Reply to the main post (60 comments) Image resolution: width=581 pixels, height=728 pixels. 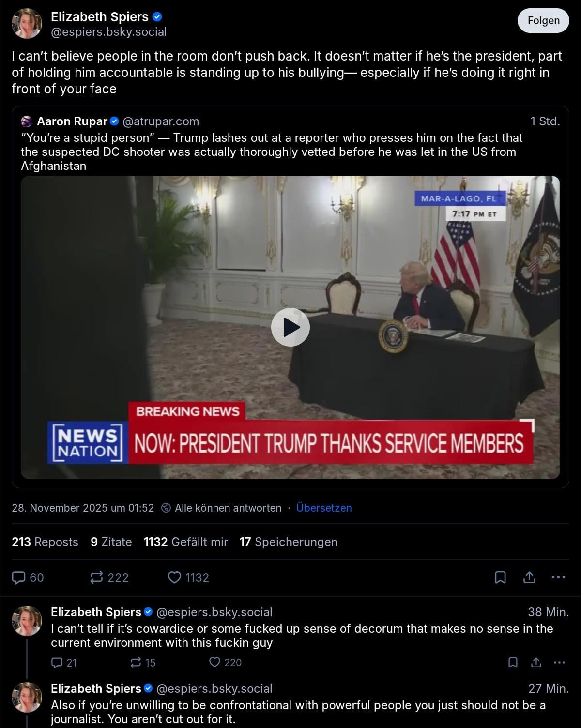pos(28,577)
